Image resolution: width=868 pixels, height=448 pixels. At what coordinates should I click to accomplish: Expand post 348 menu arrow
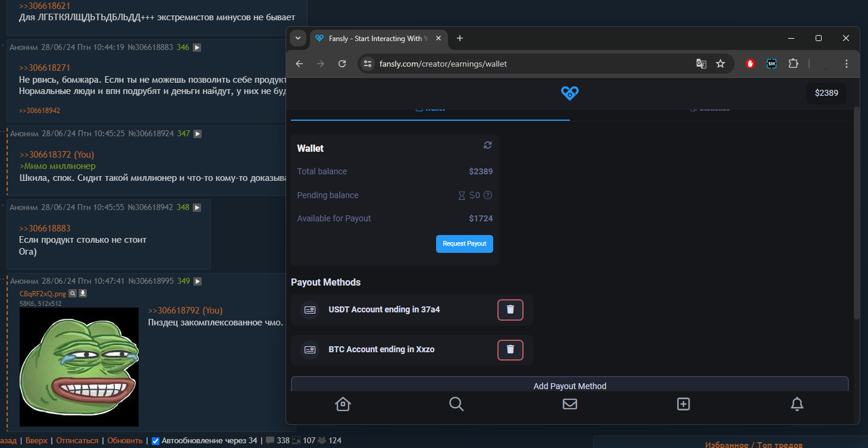(x=197, y=208)
